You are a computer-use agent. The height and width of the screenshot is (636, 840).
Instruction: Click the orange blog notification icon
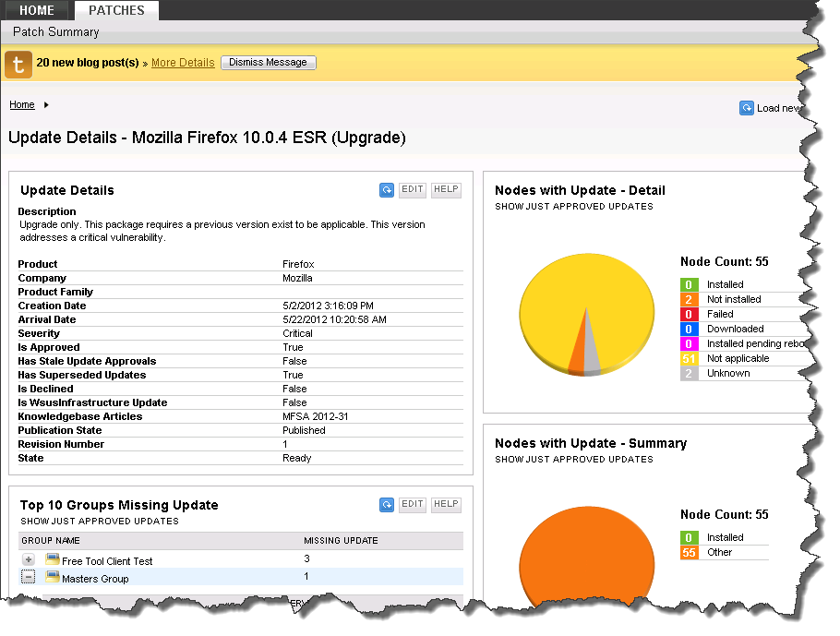click(18, 65)
